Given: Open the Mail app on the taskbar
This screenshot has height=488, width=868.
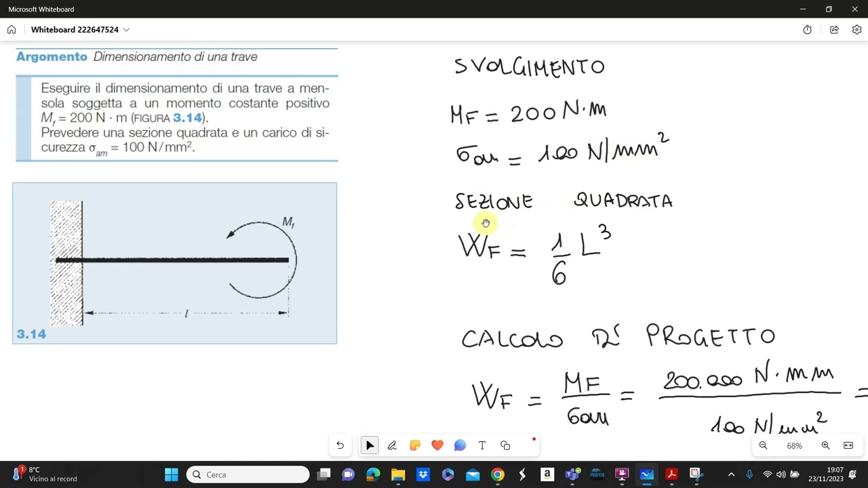Looking at the screenshot, I should click(x=473, y=474).
